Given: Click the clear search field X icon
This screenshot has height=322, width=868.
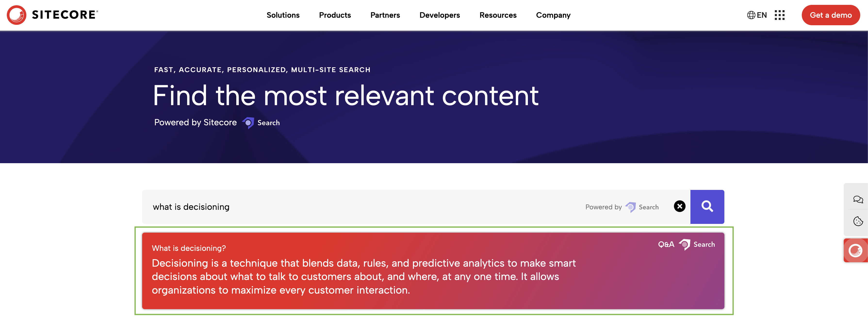Looking at the screenshot, I should (x=680, y=206).
